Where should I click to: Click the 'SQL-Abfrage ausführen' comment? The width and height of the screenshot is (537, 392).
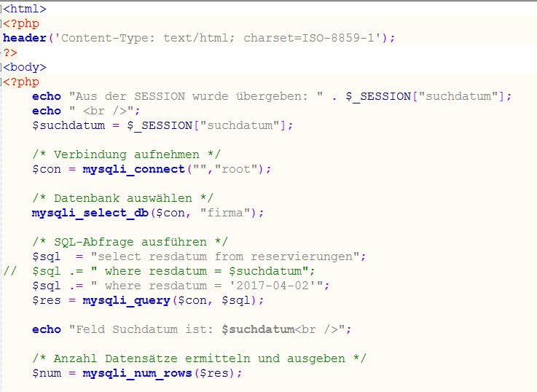[130, 242]
